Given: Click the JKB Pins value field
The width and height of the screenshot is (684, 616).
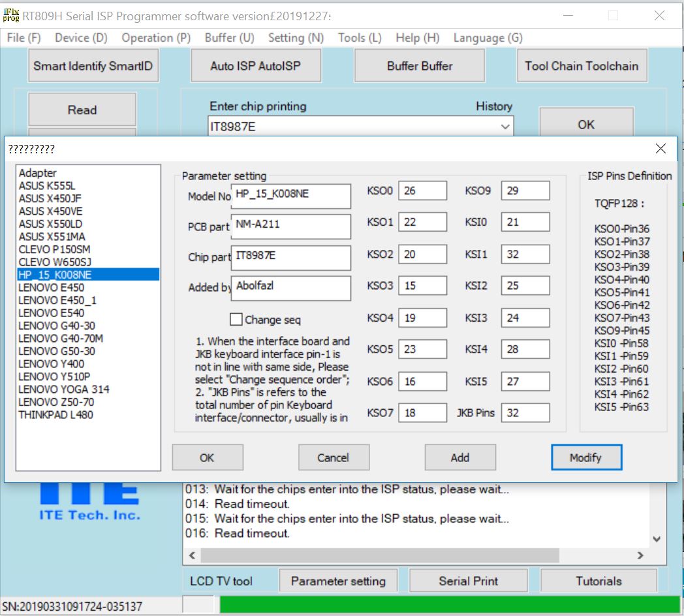Looking at the screenshot, I should point(525,412).
